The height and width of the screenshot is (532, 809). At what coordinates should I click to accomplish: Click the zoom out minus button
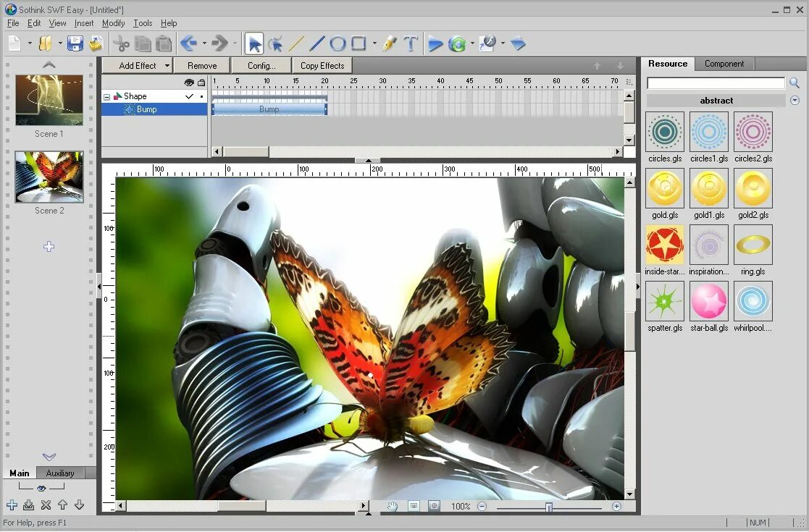(x=482, y=506)
